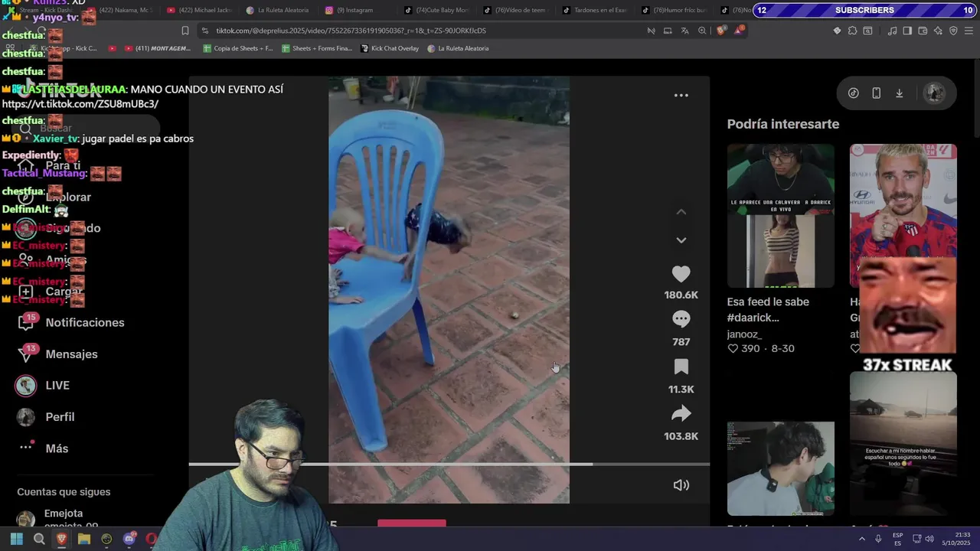Open the vt.tiktok.com link in chat overlay

(x=80, y=103)
